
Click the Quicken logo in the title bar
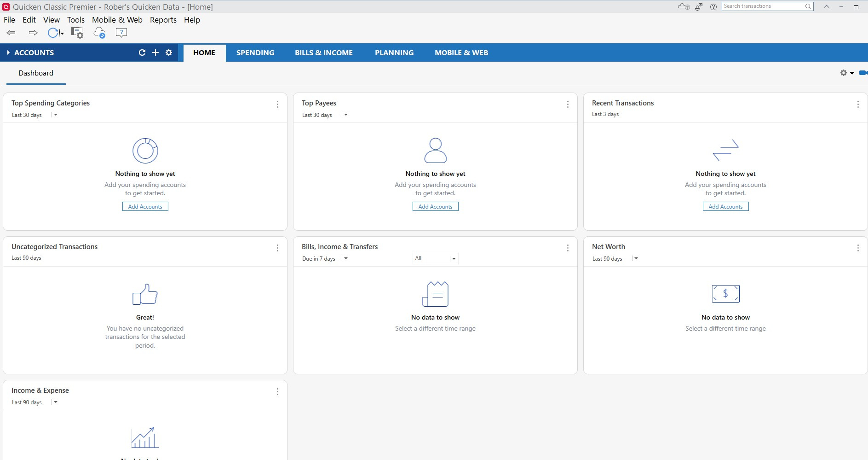(6, 7)
